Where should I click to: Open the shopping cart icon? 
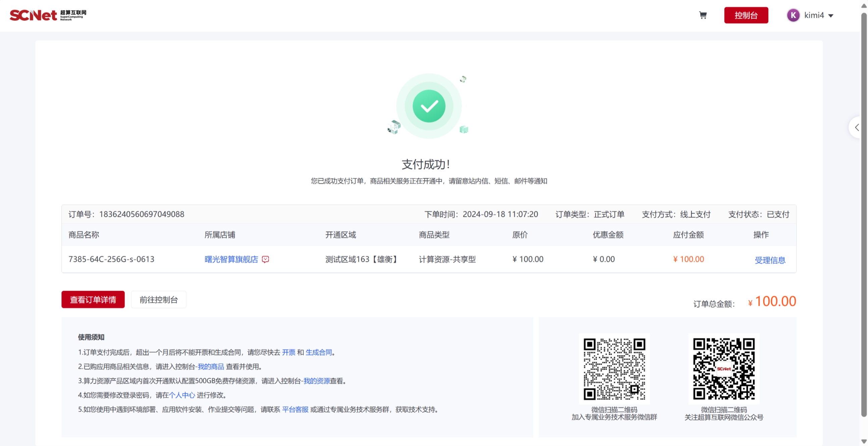(x=703, y=15)
